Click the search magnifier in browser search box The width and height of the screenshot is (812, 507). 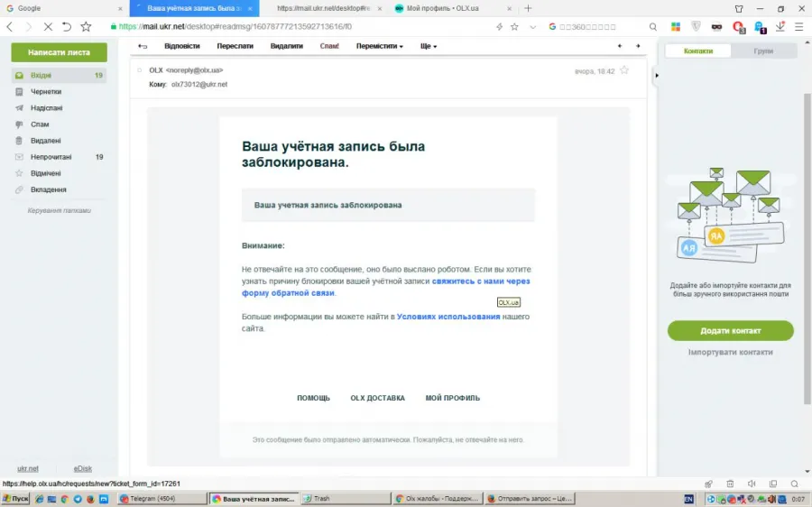653,26
